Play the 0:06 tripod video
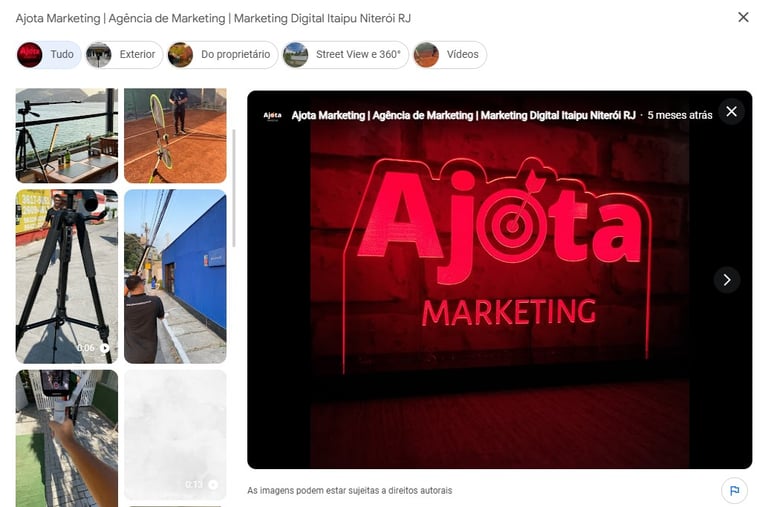 (104, 348)
